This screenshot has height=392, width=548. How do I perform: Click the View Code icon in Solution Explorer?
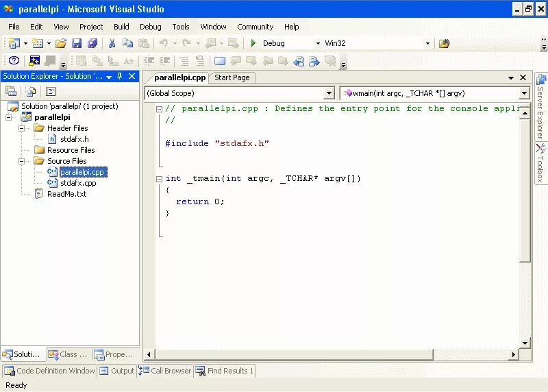point(51,91)
